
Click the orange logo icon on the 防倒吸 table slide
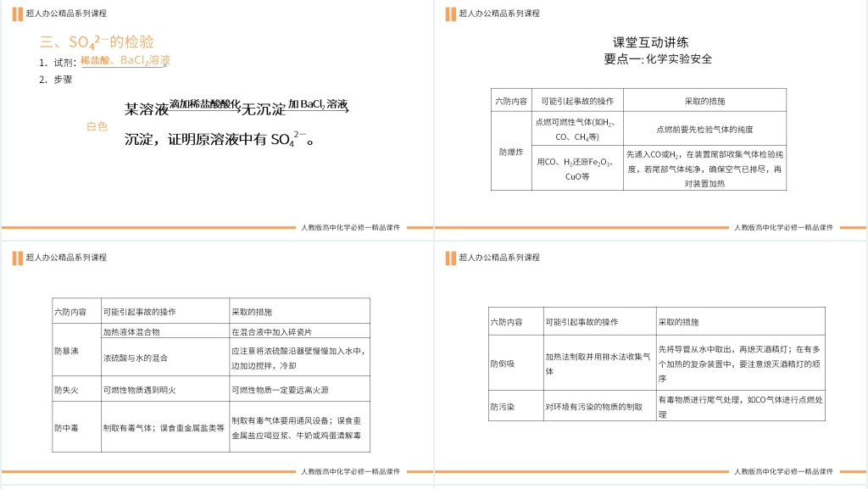point(450,258)
